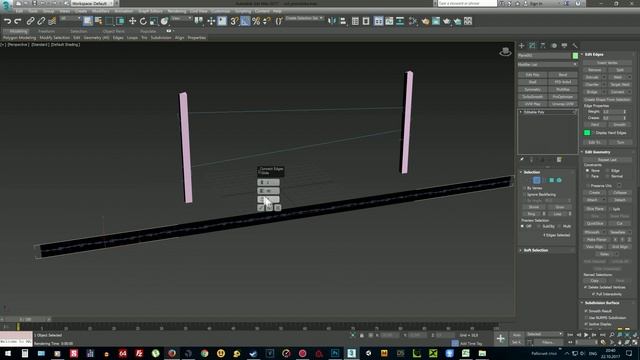Toggle the Angle Snap icon
640x360 pixels.
click(x=245, y=21)
